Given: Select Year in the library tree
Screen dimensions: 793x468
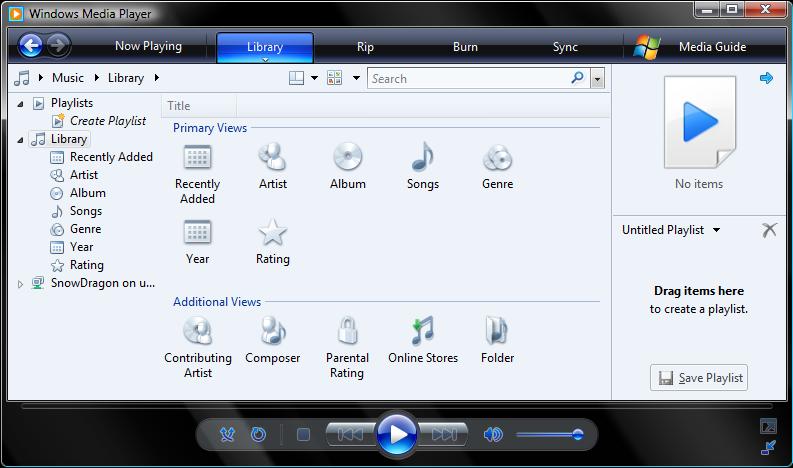Looking at the screenshot, I should (x=81, y=247).
